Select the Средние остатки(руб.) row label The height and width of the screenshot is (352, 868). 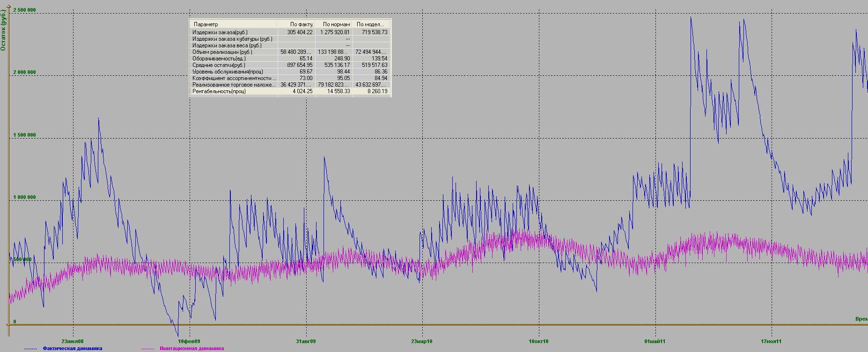219,65
